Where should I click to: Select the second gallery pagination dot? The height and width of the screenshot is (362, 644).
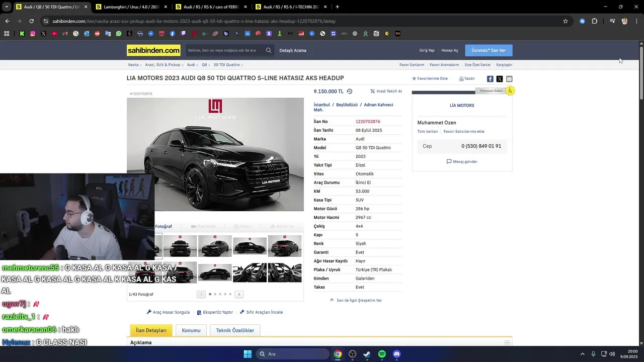(215, 294)
